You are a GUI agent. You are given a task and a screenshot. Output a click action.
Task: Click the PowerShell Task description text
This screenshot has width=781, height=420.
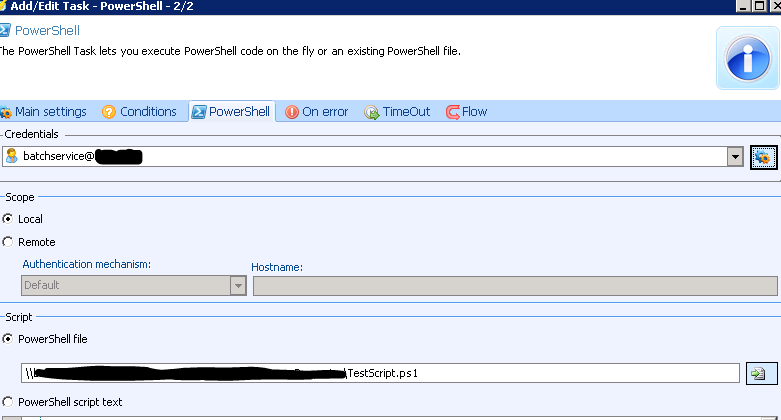[x=230, y=51]
